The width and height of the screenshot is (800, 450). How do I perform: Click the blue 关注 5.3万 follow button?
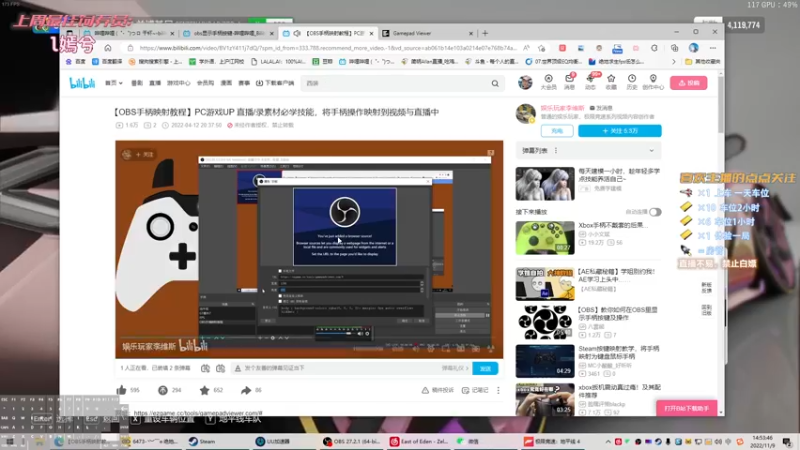click(619, 131)
